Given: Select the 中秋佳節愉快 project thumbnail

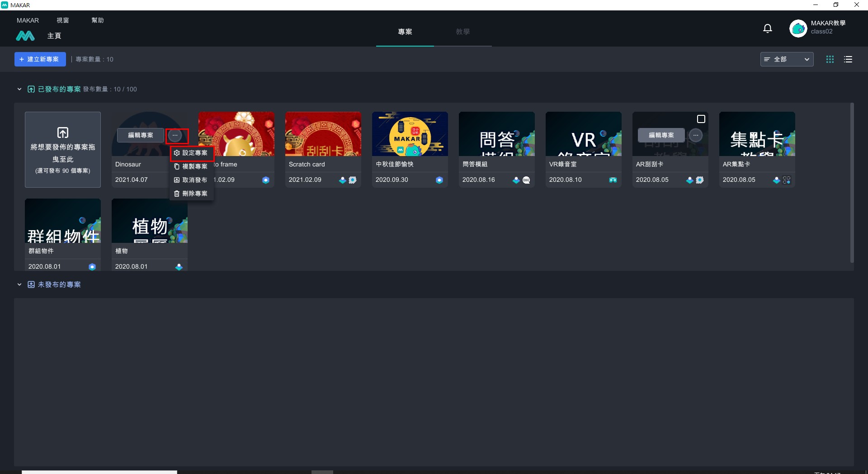Looking at the screenshot, I should click(410, 134).
